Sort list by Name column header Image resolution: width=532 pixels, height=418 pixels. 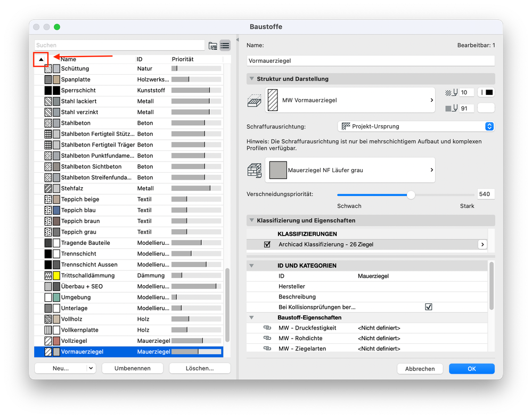click(97, 59)
